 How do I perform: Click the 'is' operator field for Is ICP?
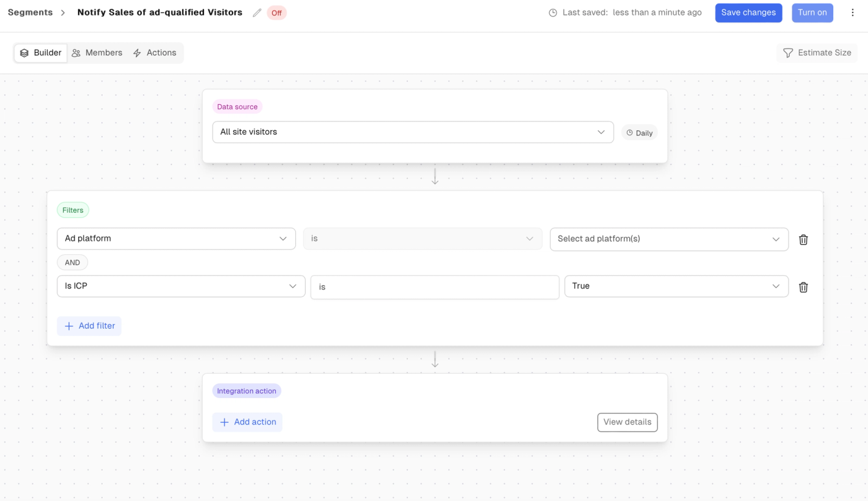[x=435, y=287]
